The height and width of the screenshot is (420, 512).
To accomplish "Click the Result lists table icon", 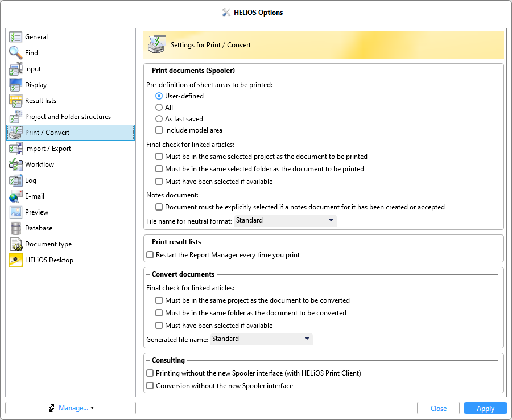I will click(x=16, y=101).
